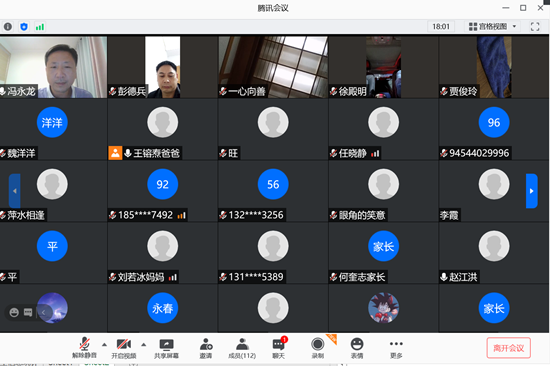Turn on the camera video
This screenshot has width=550, height=366.
(123, 348)
